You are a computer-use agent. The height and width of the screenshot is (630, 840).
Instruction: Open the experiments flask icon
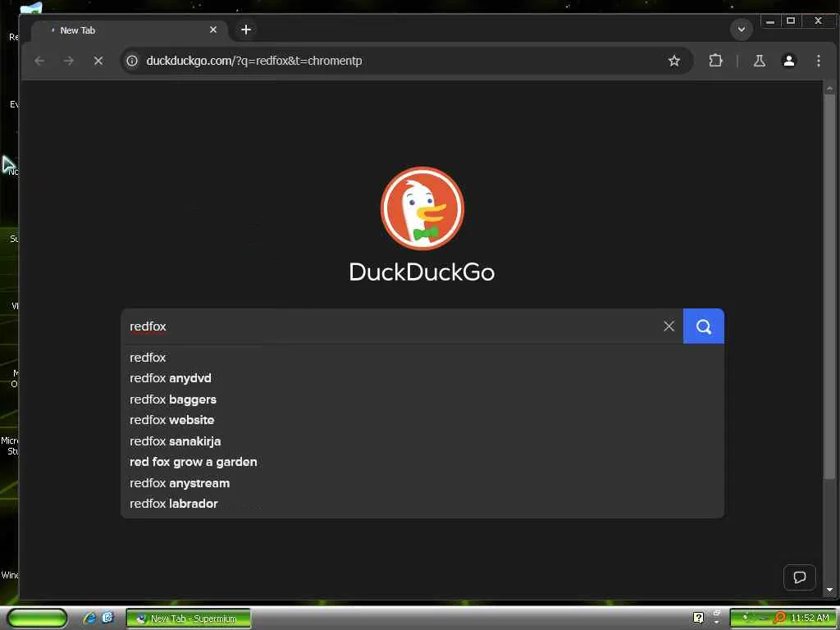click(759, 61)
